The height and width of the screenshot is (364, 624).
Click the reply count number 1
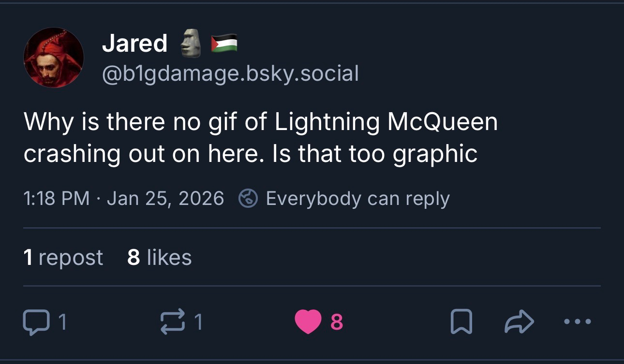(x=61, y=322)
